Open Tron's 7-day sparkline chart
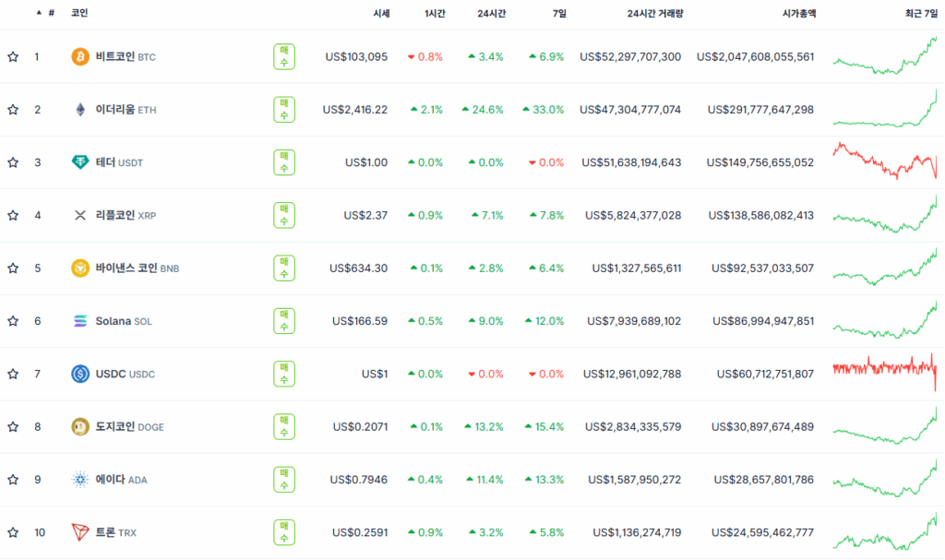This screenshot has height=560, width=945. [x=885, y=531]
